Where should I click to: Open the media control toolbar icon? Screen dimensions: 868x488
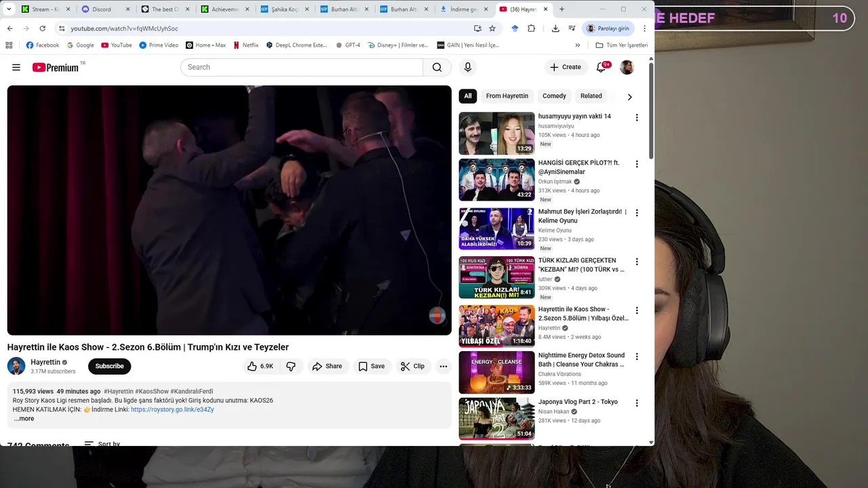tap(572, 28)
